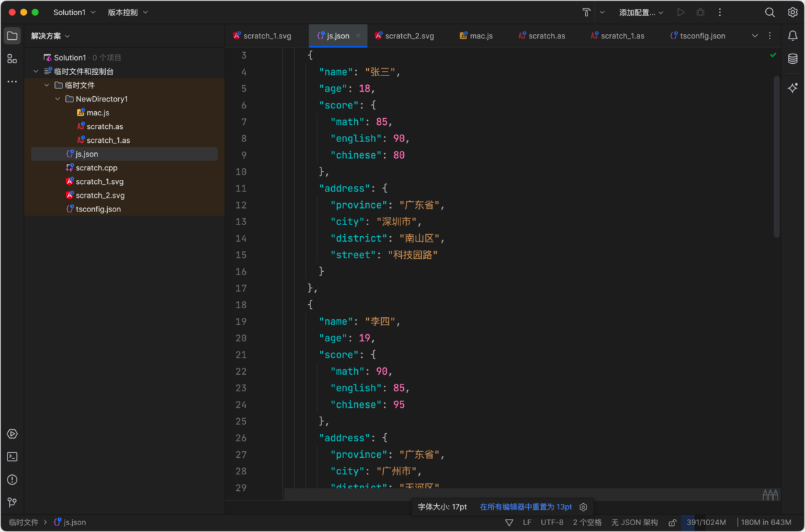Viewport: 805px width, 532px height.
Task: Click the "科技园路" string in editor
Action: (413, 255)
